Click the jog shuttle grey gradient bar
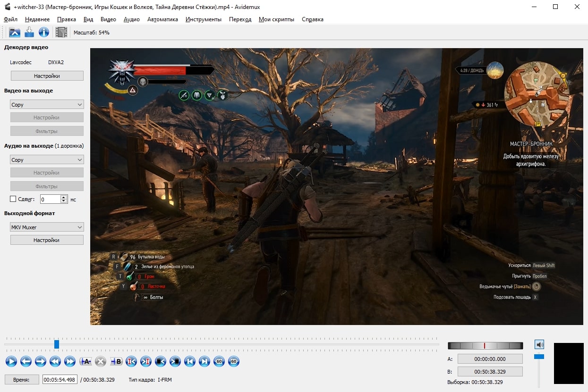 point(485,346)
